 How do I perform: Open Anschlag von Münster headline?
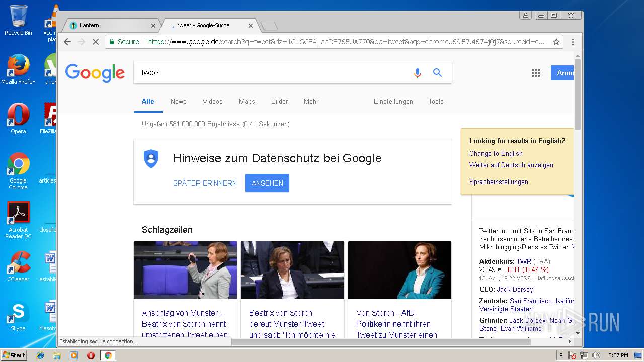(x=185, y=324)
